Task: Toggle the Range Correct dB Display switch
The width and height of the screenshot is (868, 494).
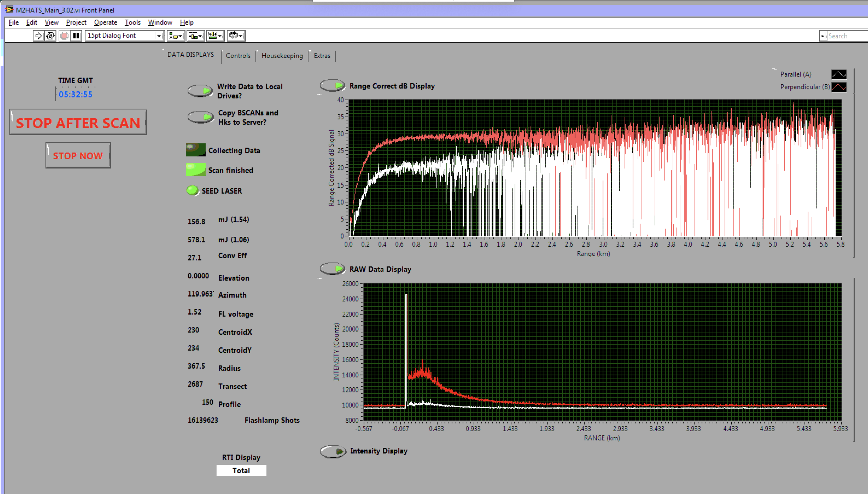Action: pyautogui.click(x=332, y=86)
